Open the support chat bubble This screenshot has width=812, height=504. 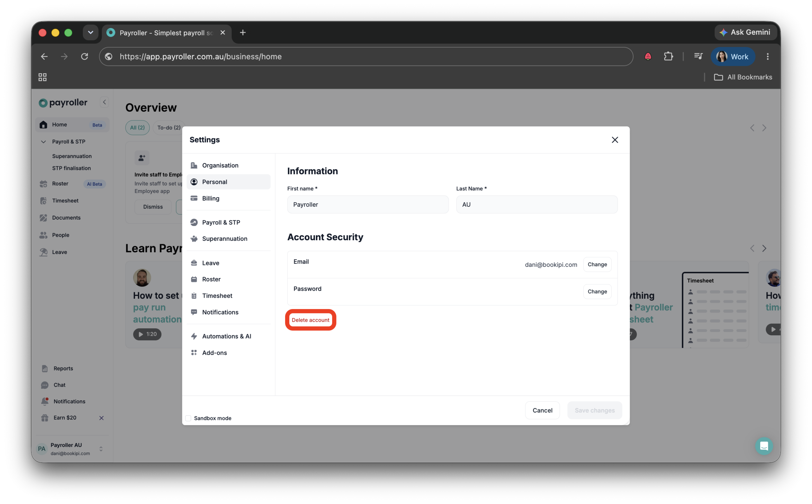pos(764,446)
